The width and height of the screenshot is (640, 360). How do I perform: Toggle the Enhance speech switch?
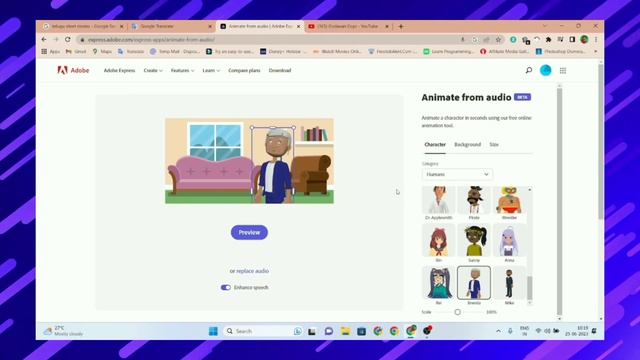(x=226, y=287)
